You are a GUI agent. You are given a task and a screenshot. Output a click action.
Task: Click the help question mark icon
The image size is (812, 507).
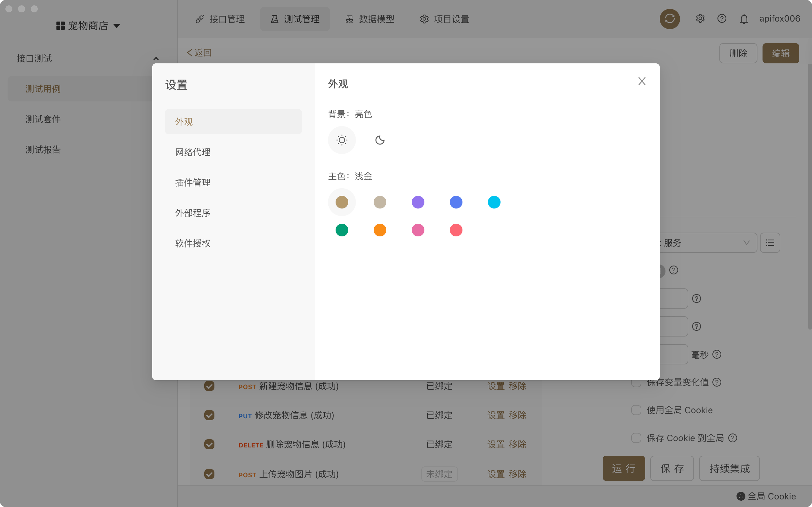(x=722, y=19)
